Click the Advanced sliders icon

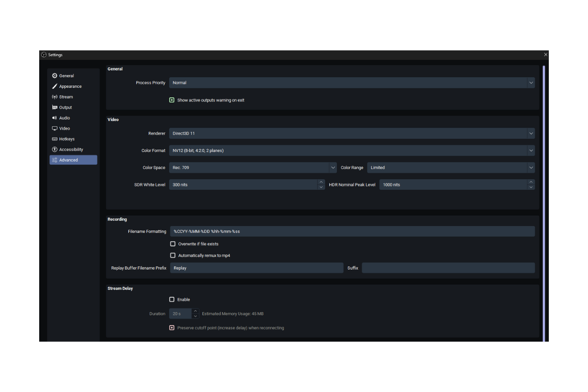click(54, 160)
